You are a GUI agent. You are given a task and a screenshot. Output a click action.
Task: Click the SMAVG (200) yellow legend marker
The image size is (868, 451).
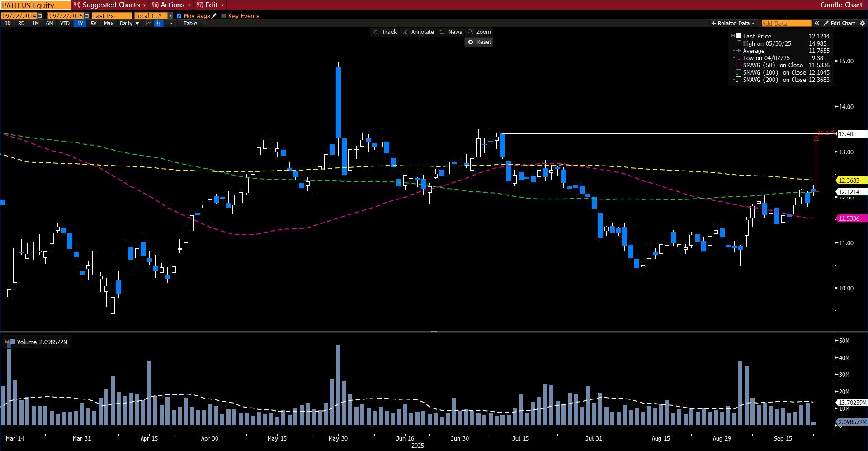[x=739, y=80]
